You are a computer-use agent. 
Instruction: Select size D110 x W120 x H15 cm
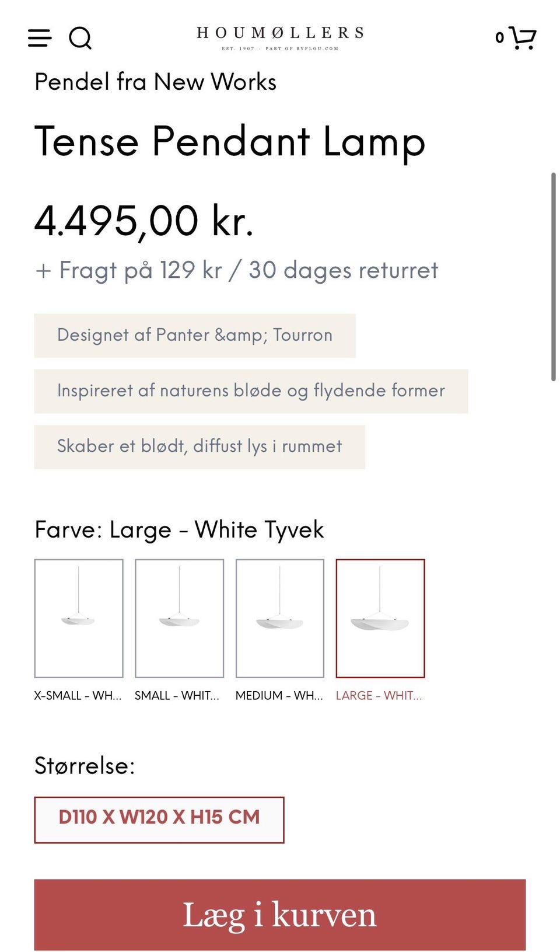click(x=159, y=820)
